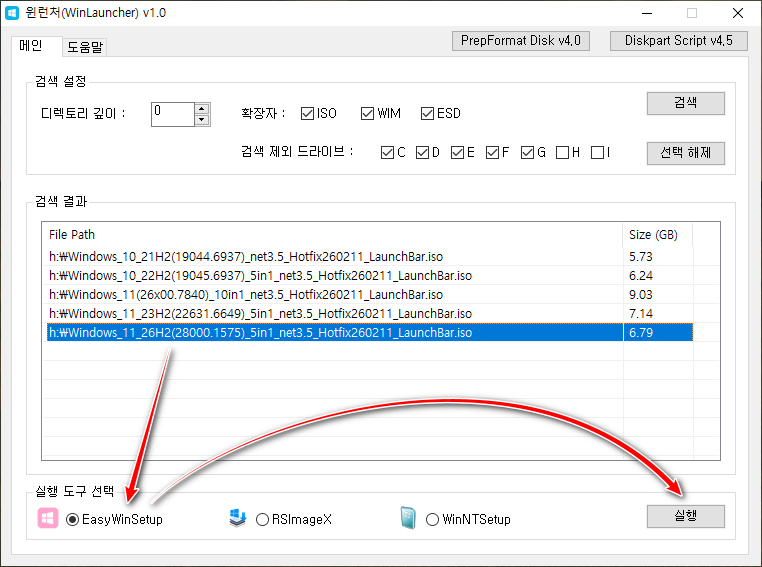Click size value 6.24
This screenshot has height=567, width=762.
coord(641,275)
